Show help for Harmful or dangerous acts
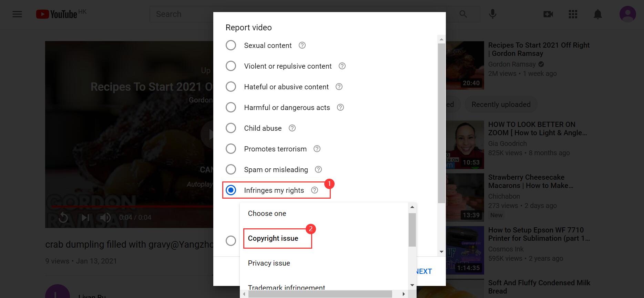The height and width of the screenshot is (298, 644). (x=340, y=107)
